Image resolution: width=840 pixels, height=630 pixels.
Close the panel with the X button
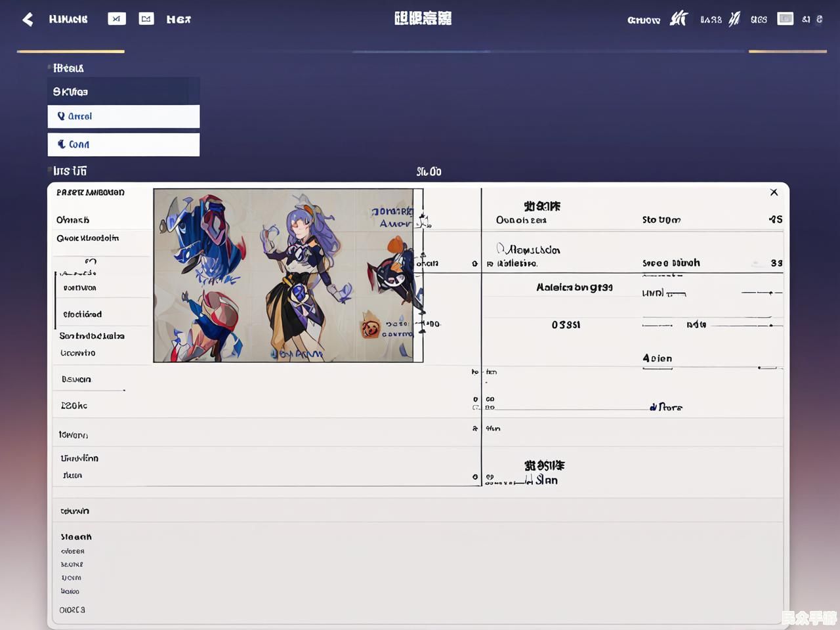(774, 192)
